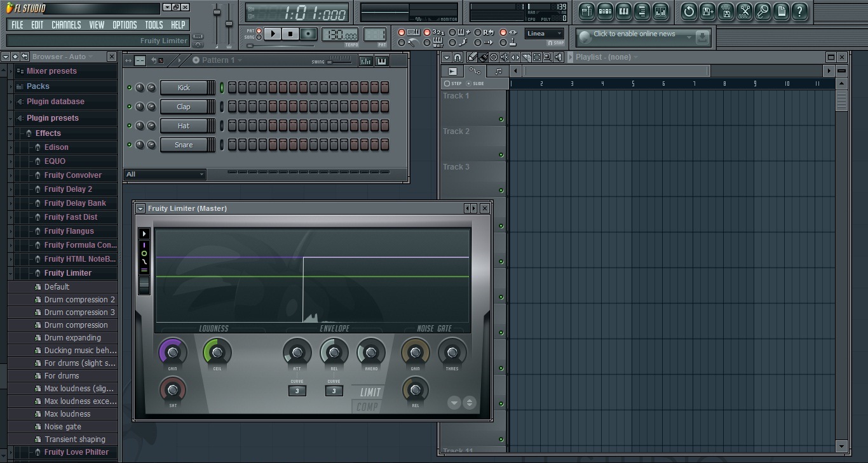Stop playback with the stop button

tap(290, 34)
